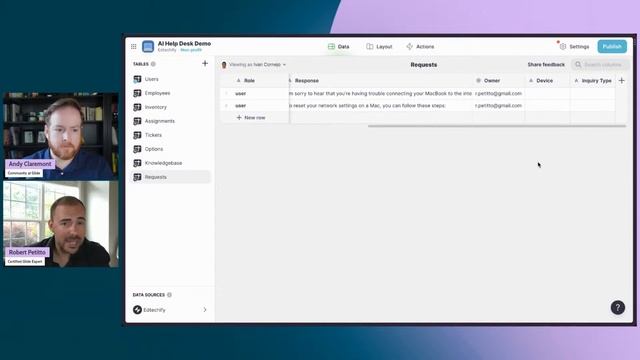640x360 pixels.
Task: Open the Inventory table
Action: click(171, 107)
